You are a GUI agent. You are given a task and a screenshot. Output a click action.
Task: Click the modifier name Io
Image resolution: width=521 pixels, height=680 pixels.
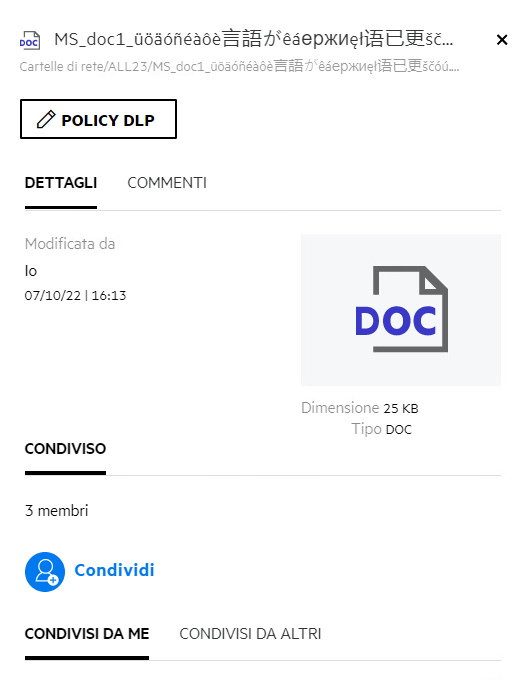[31, 271]
